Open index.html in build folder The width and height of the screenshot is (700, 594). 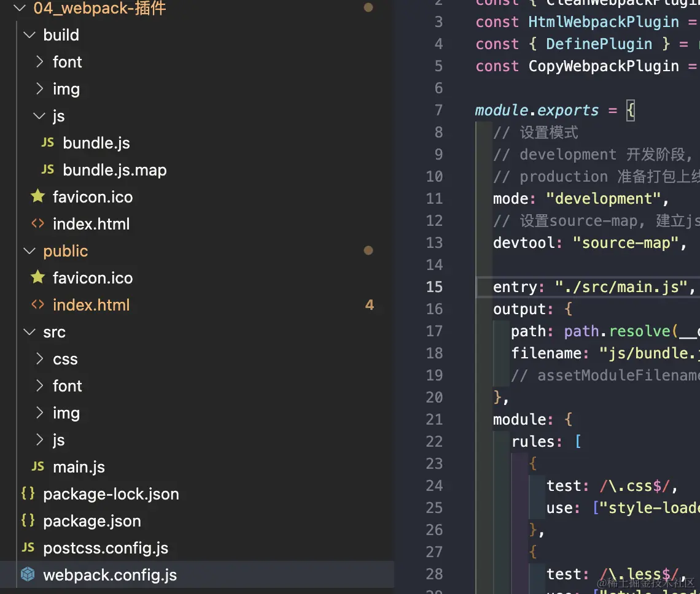(x=91, y=224)
